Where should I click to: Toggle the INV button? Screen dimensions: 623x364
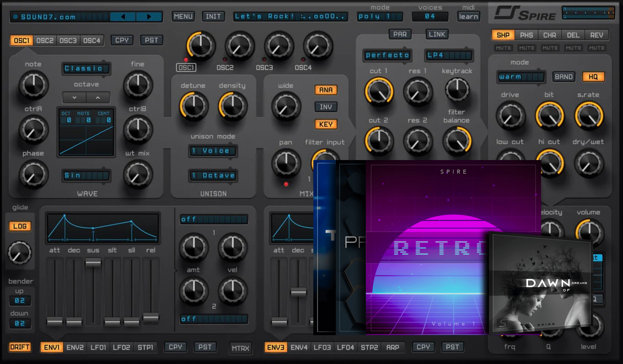(326, 107)
